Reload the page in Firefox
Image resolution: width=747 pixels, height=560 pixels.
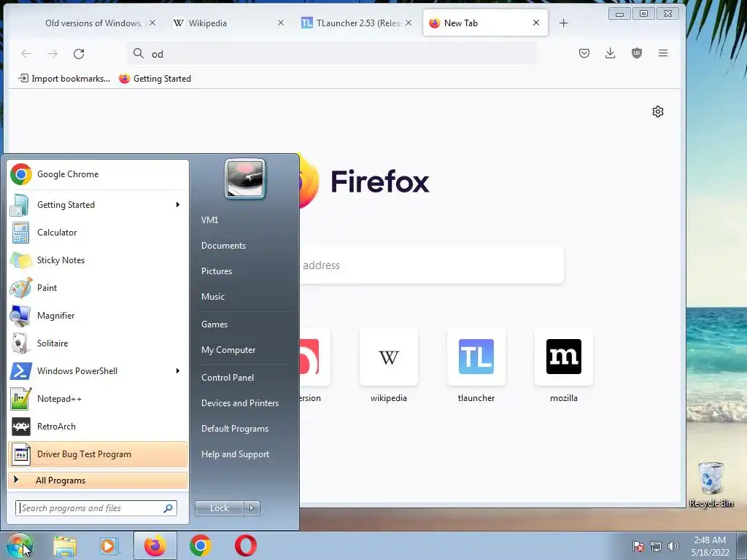(79, 54)
